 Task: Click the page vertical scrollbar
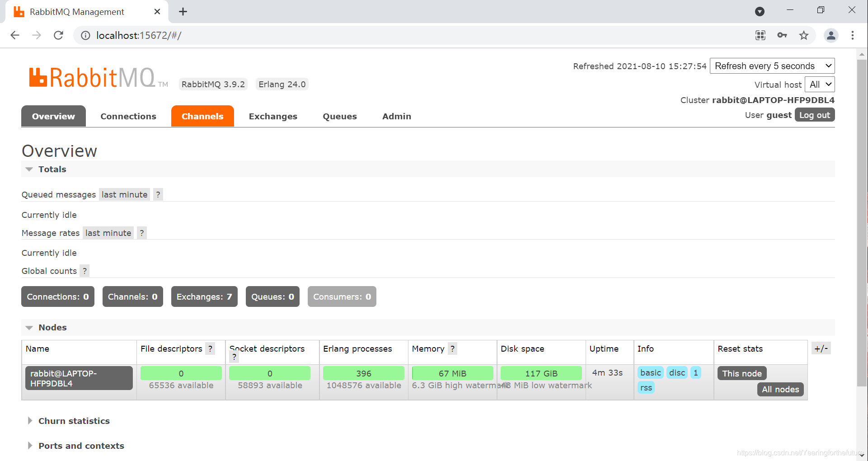click(862, 222)
